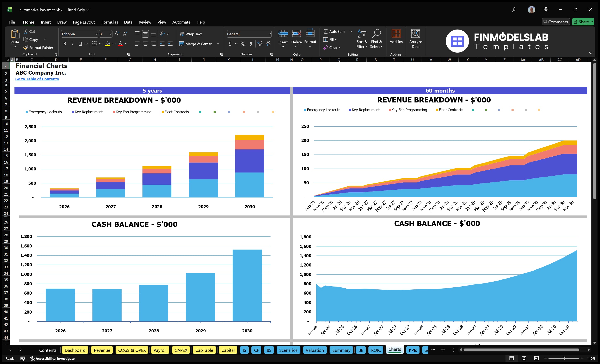This screenshot has height=364, width=600.
Task: Select the Format Painter tool
Action: [x=38, y=48]
